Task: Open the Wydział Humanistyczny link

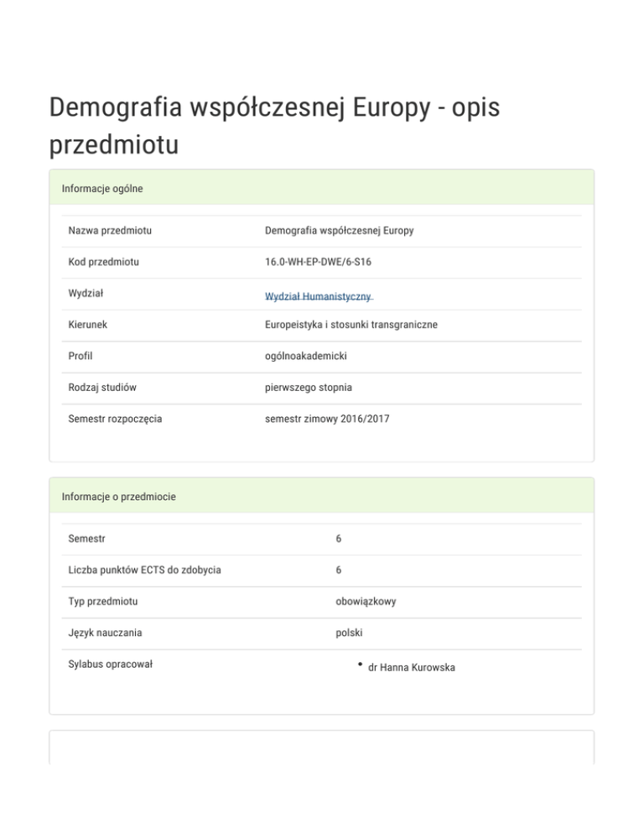Action: click(x=319, y=297)
